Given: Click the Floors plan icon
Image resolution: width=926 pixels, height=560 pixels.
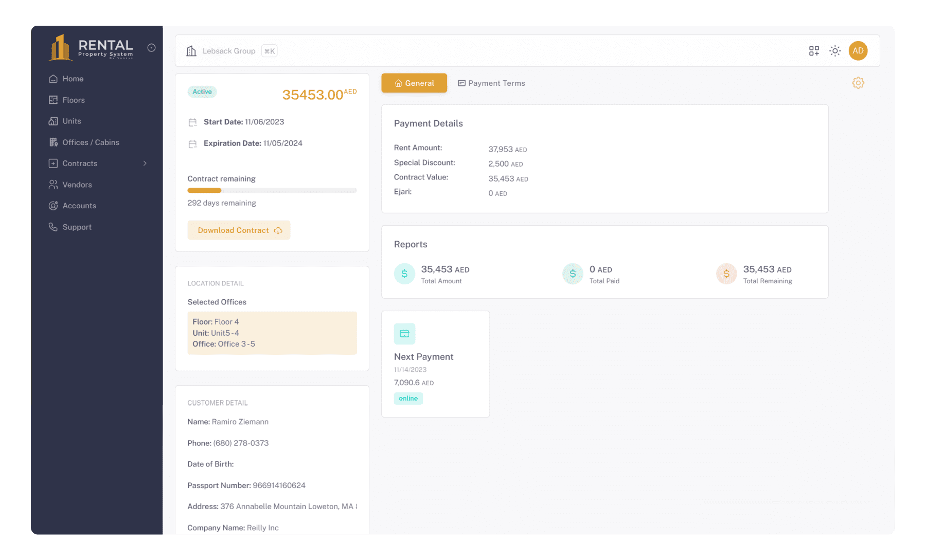Looking at the screenshot, I should coord(53,100).
